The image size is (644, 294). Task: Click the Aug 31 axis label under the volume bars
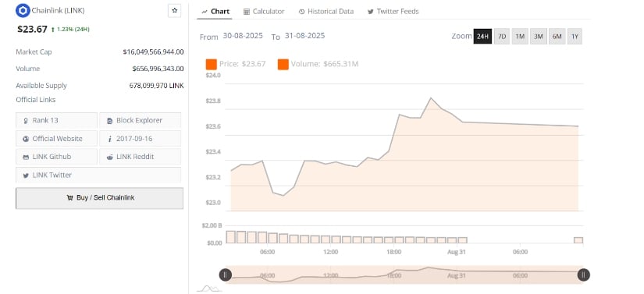[457, 252]
